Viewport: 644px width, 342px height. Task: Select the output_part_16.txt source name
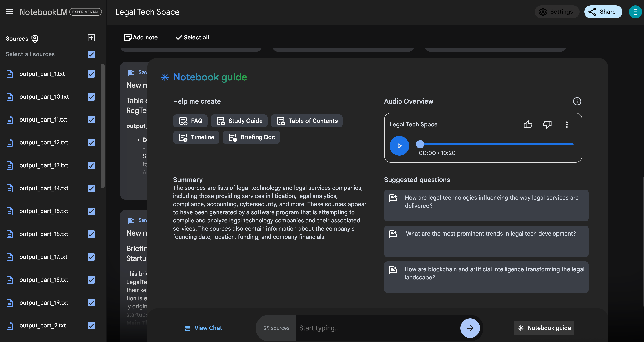point(44,234)
